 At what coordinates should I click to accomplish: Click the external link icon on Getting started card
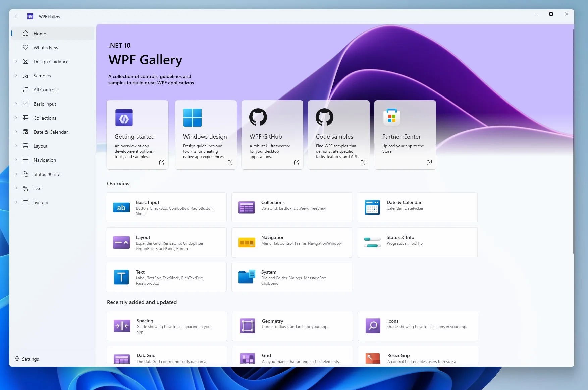tap(162, 162)
